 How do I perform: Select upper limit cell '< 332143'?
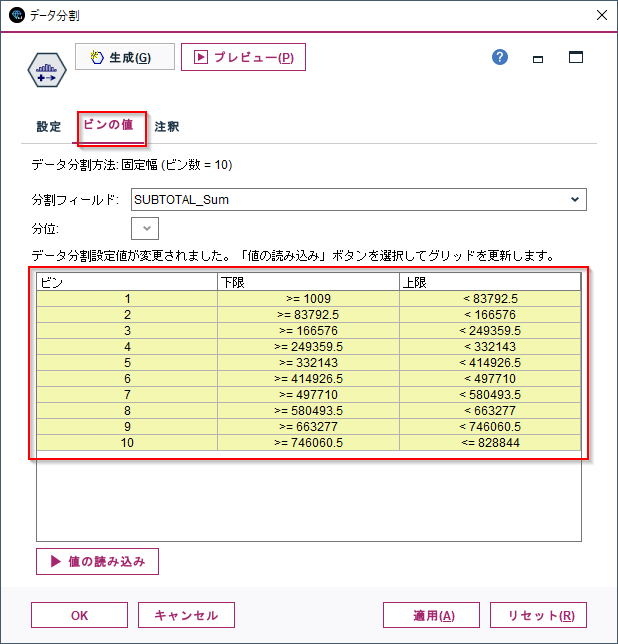[490, 347]
